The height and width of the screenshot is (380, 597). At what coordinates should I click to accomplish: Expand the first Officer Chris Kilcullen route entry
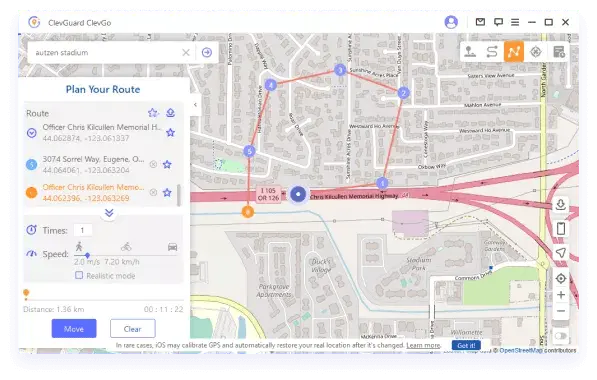(x=32, y=133)
